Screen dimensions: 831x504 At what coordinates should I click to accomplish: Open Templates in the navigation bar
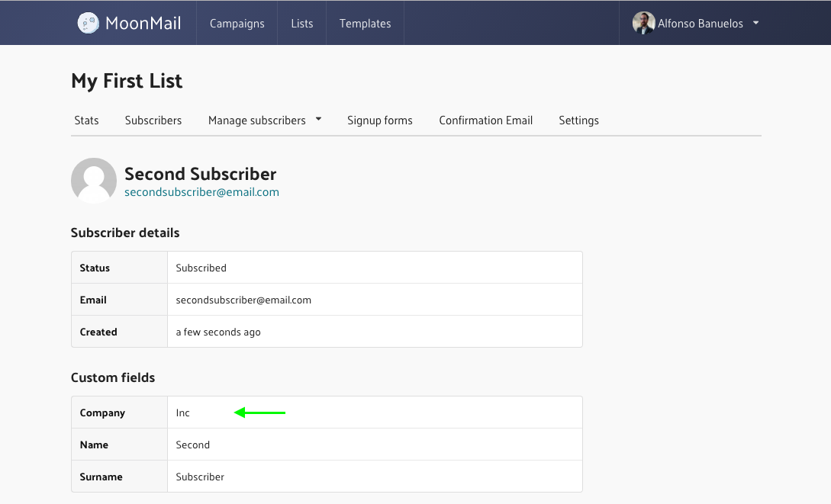[x=365, y=24]
